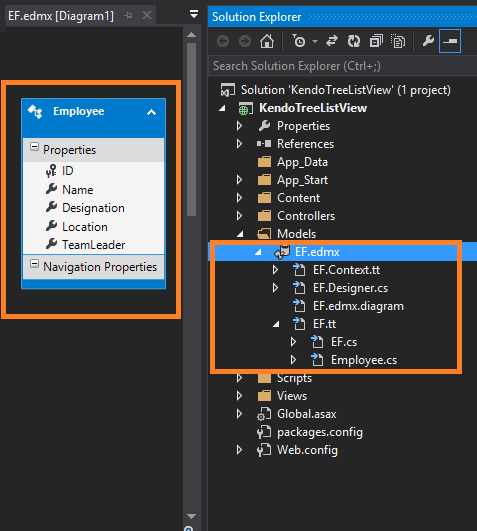477x531 pixels.
Task: Click the diagram vertical scrollbar thumb
Action: [x=191, y=129]
